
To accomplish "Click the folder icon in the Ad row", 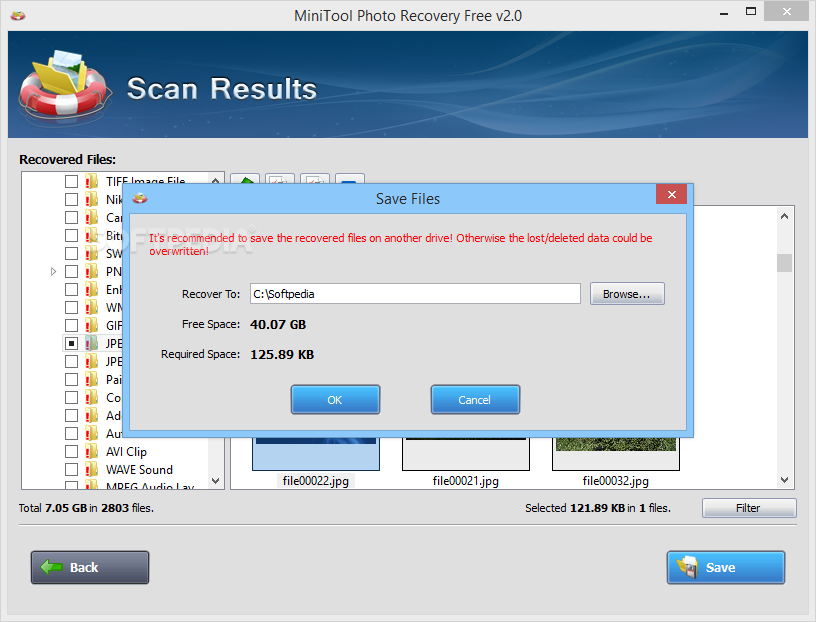I will pyautogui.click(x=92, y=415).
